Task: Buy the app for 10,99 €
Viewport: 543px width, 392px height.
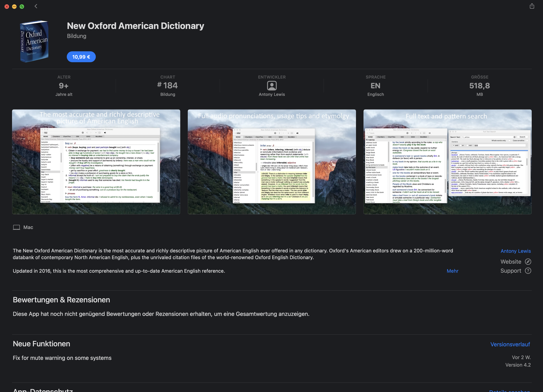Action: 81,57
